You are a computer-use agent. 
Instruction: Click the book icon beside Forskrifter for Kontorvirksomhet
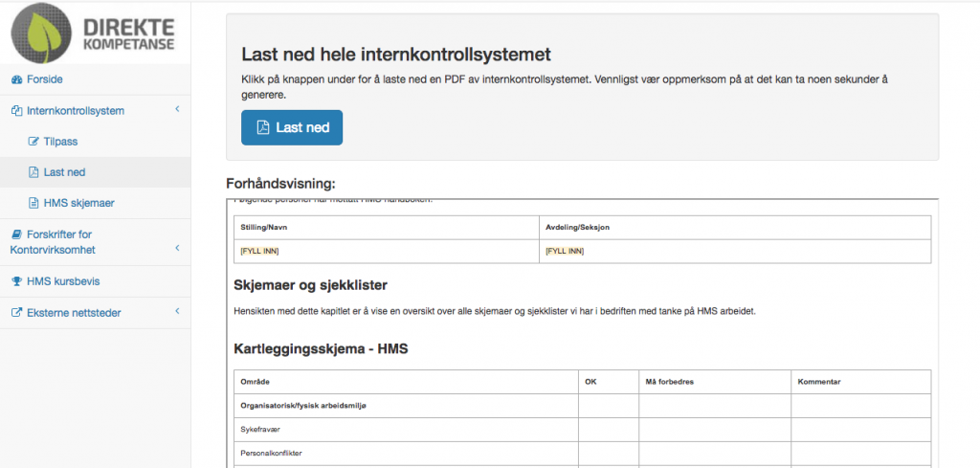(16, 234)
